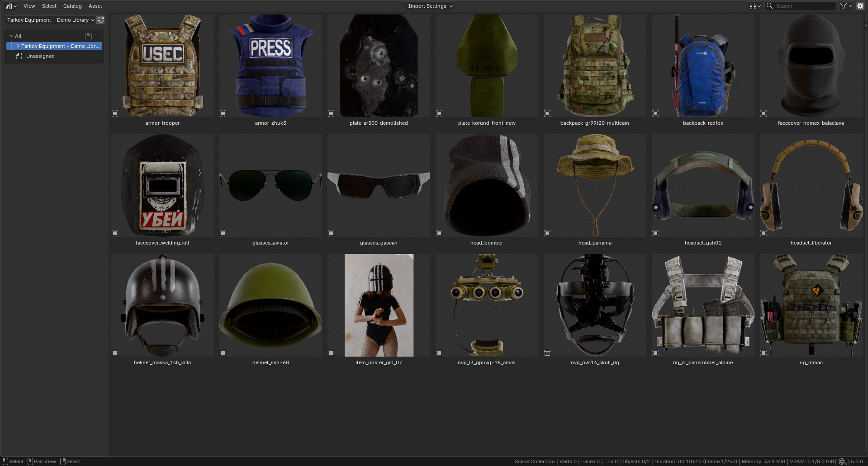868x466 pixels.
Task: Select the rig_mmac asset
Action: click(811, 306)
